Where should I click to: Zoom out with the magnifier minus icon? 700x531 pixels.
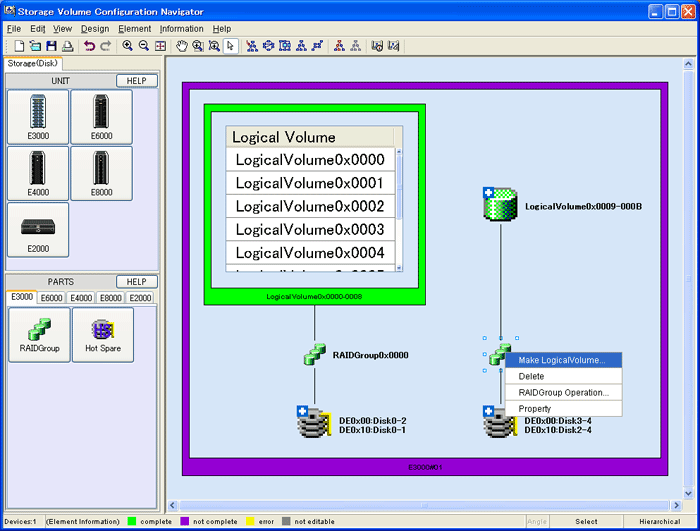[x=144, y=46]
